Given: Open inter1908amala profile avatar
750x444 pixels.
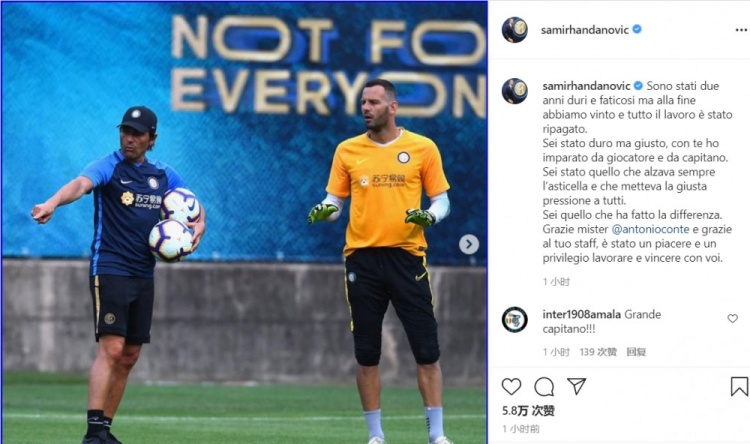Looking at the screenshot, I should point(515,320).
